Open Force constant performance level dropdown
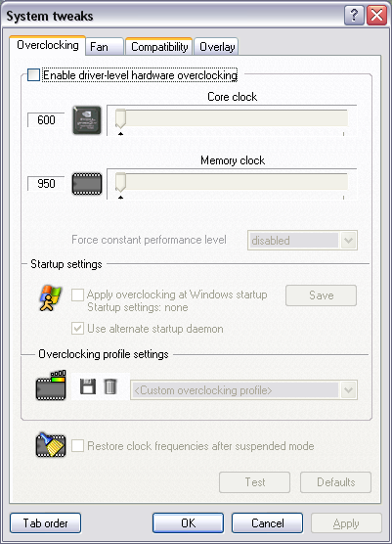The width and height of the screenshot is (392, 544). pos(302,240)
